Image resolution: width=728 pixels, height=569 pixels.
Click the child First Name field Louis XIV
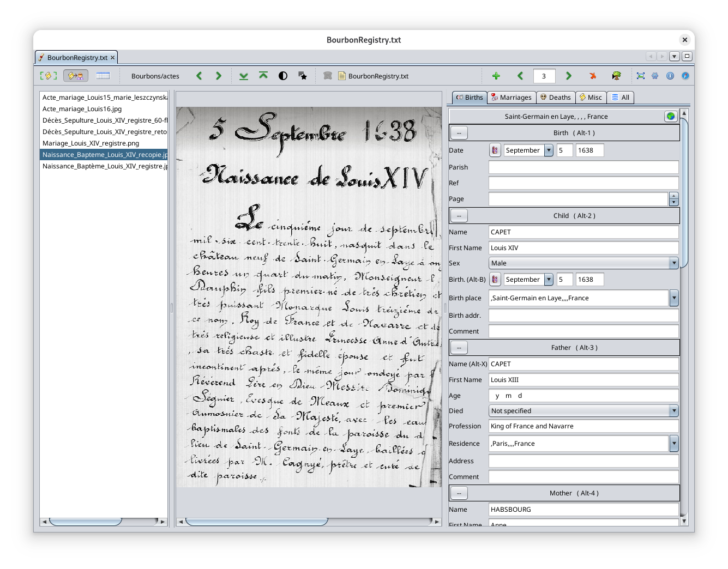(x=583, y=248)
